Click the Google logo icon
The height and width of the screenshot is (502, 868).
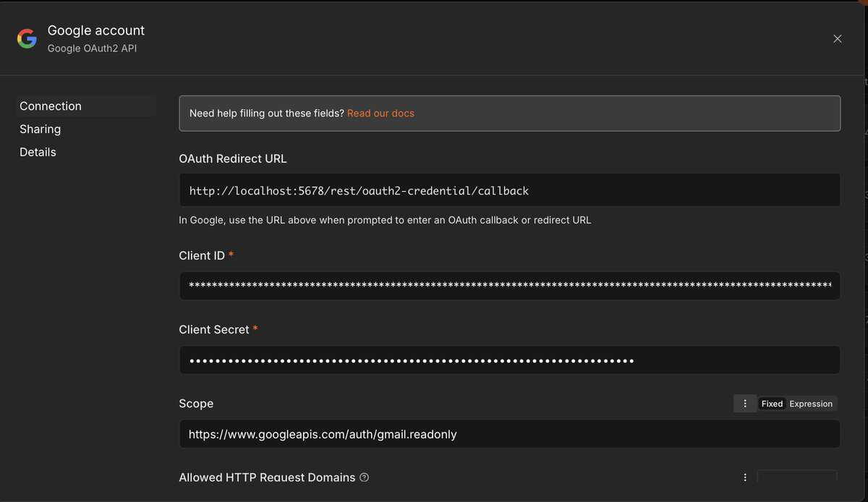tap(27, 39)
